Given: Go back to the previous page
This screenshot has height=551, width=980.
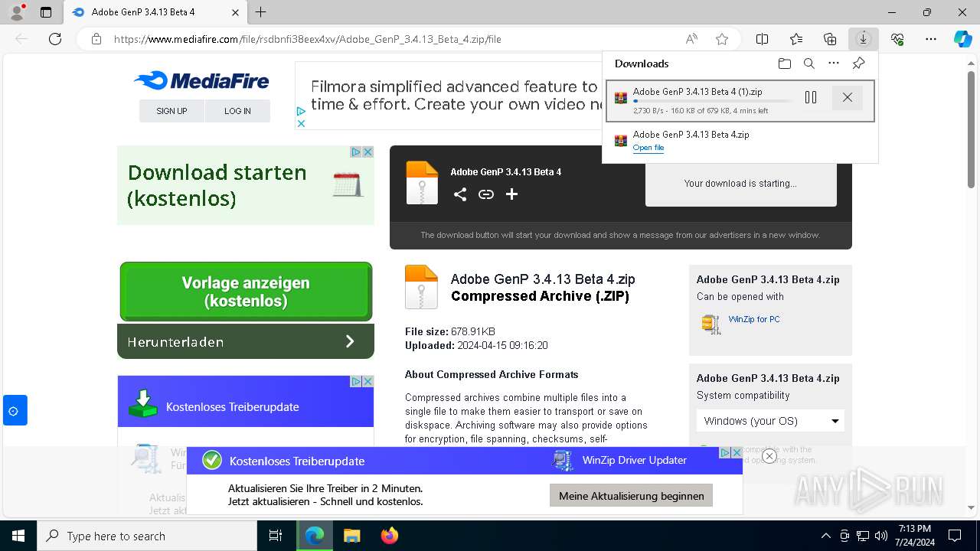Looking at the screenshot, I should pyautogui.click(x=21, y=39).
